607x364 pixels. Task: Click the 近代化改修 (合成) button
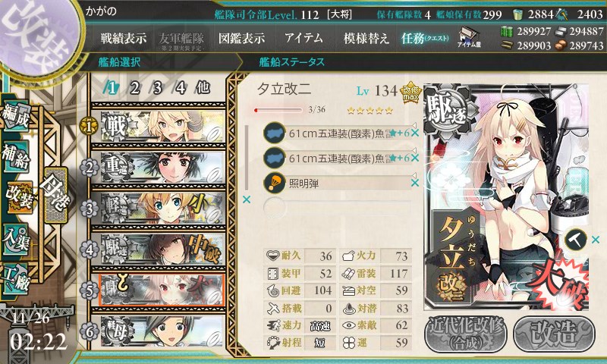click(466, 333)
